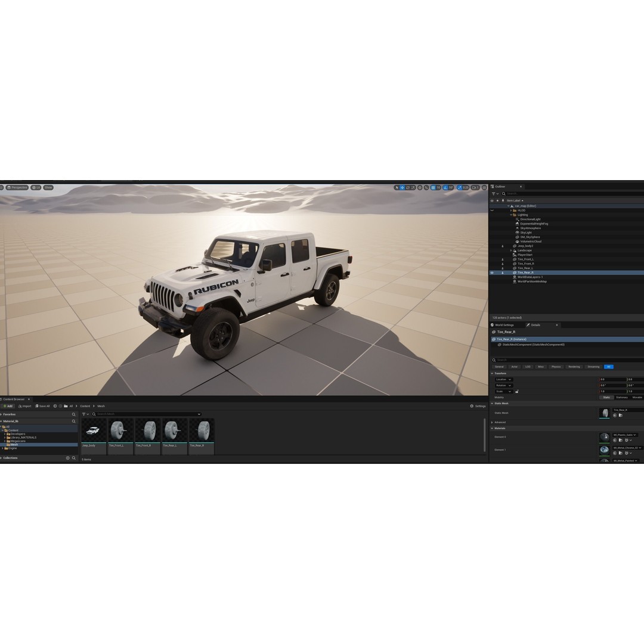Image resolution: width=644 pixels, height=644 pixels.
Task: Open the viewport Show menu
Action: [48, 188]
